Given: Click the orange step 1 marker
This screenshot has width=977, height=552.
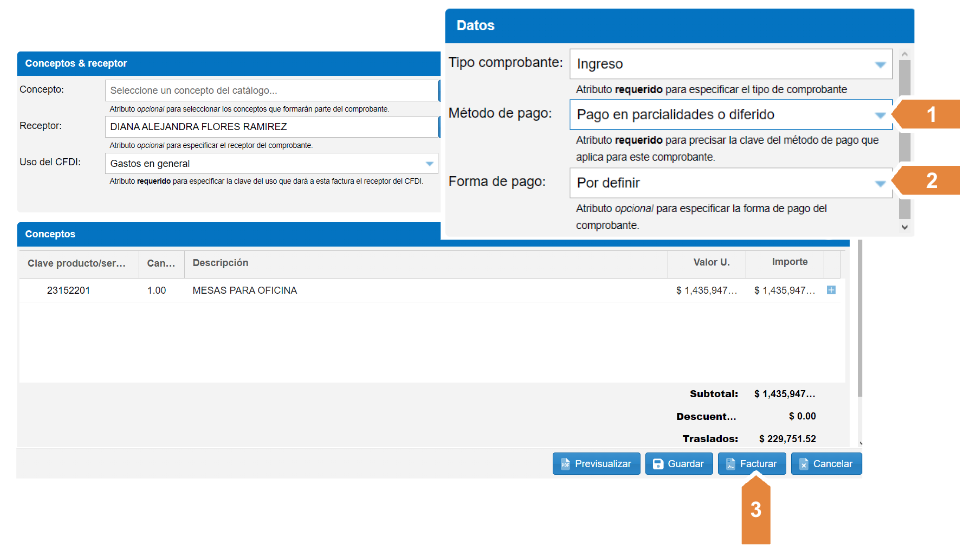Looking at the screenshot, I should (930, 115).
